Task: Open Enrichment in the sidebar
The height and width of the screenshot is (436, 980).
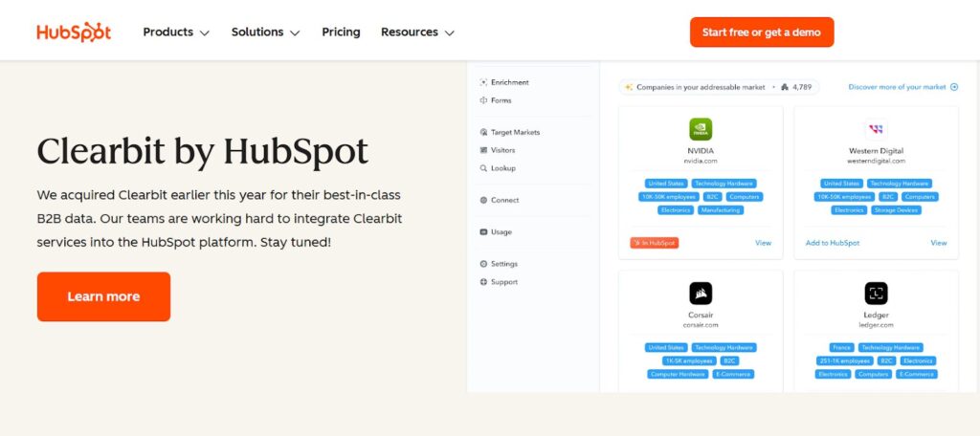Action: pos(509,82)
